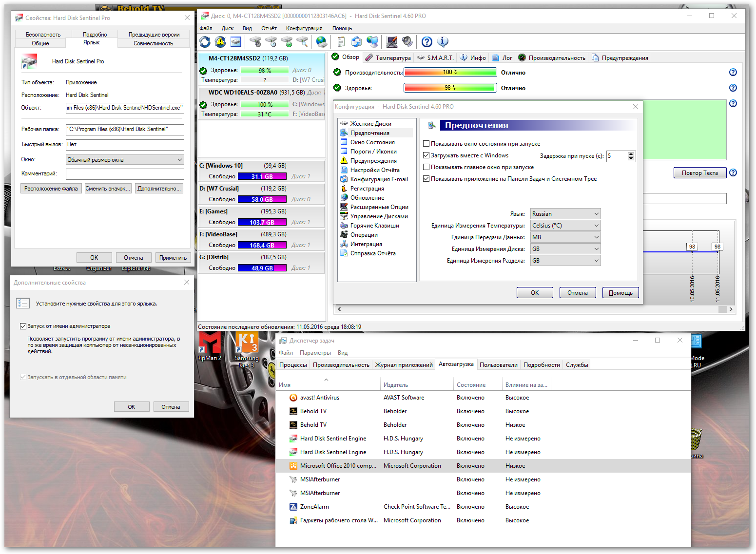
Task: Uncheck Запуск от имени администратора
Action: click(23, 326)
